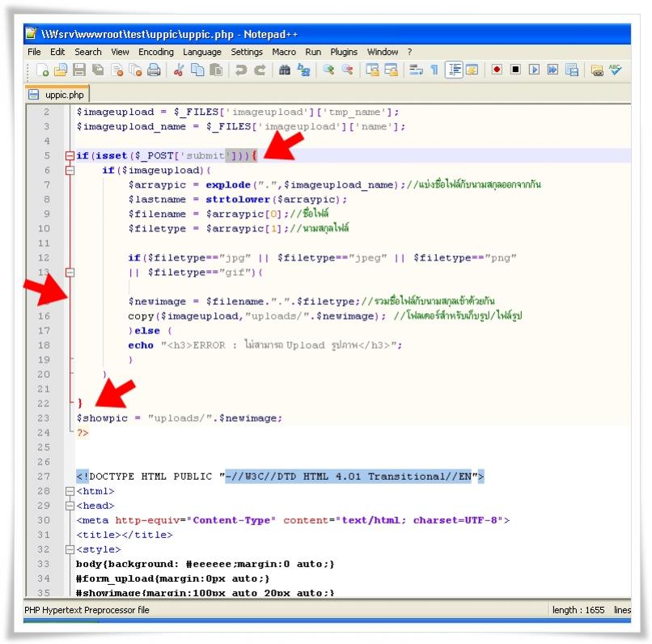Open the User defined language dialog icon
This screenshot has width=652, height=644.
472,70
